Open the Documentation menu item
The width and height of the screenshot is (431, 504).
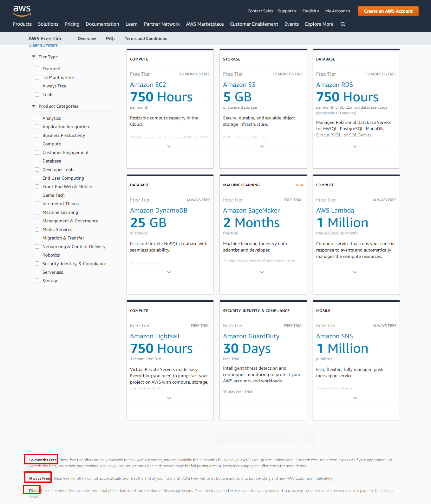pos(102,24)
